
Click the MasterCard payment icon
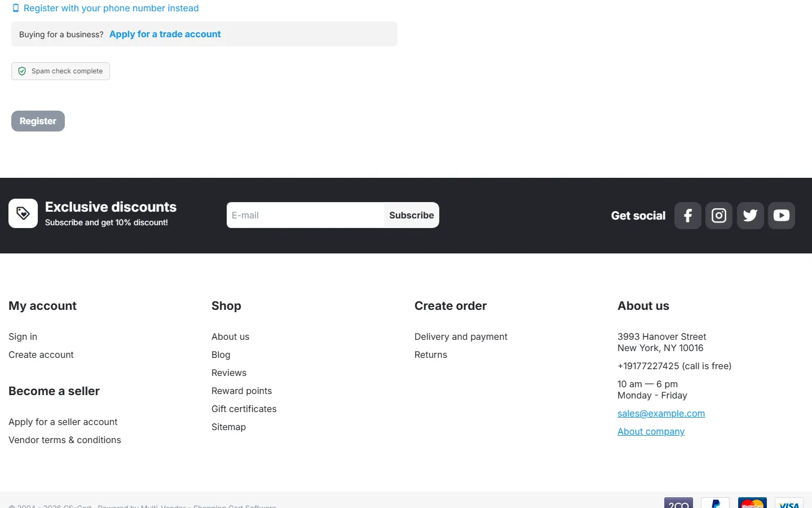point(752,503)
